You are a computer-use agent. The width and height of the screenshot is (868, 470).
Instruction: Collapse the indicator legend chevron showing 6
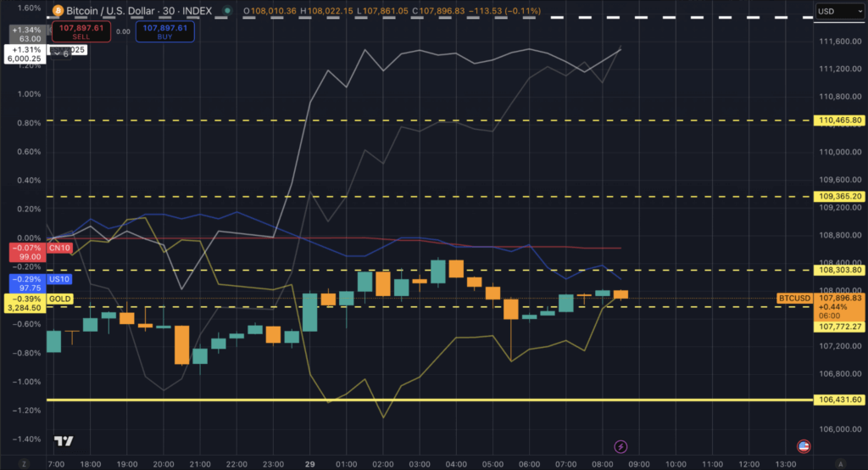(x=60, y=53)
